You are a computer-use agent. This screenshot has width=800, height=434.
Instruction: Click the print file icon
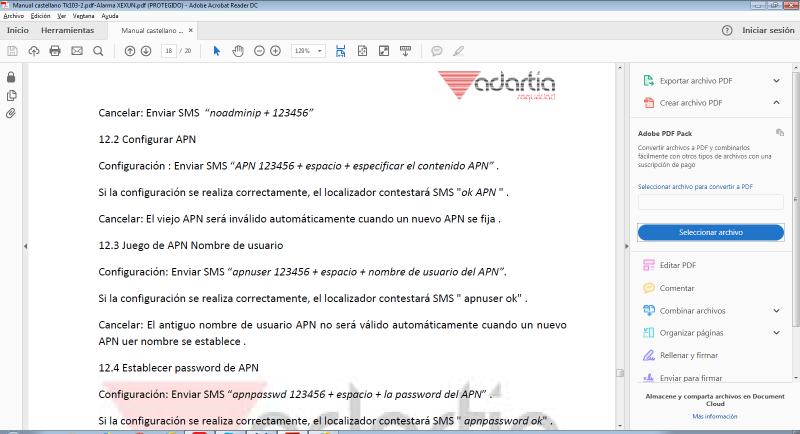point(55,51)
